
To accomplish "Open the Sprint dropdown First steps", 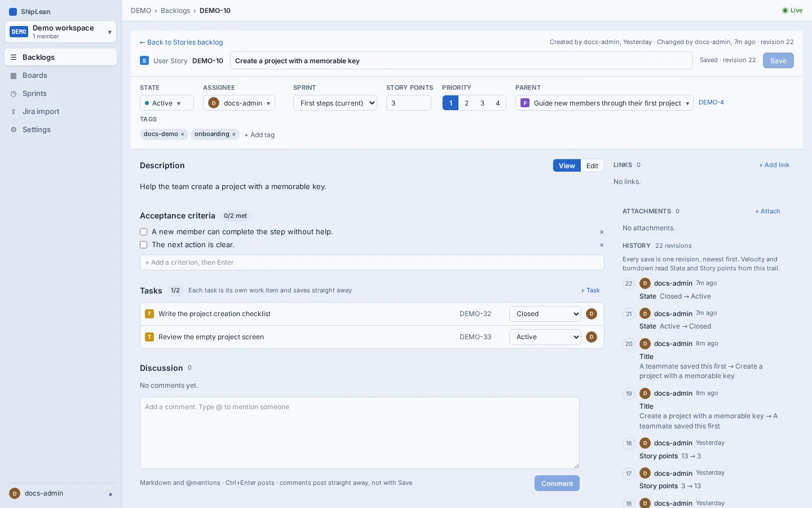I will point(335,103).
